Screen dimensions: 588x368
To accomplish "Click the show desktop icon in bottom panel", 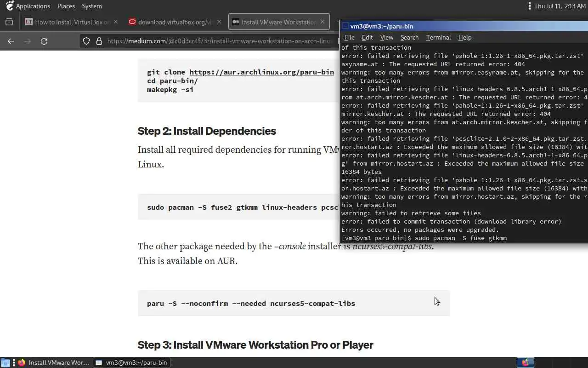I will point(5,362).
